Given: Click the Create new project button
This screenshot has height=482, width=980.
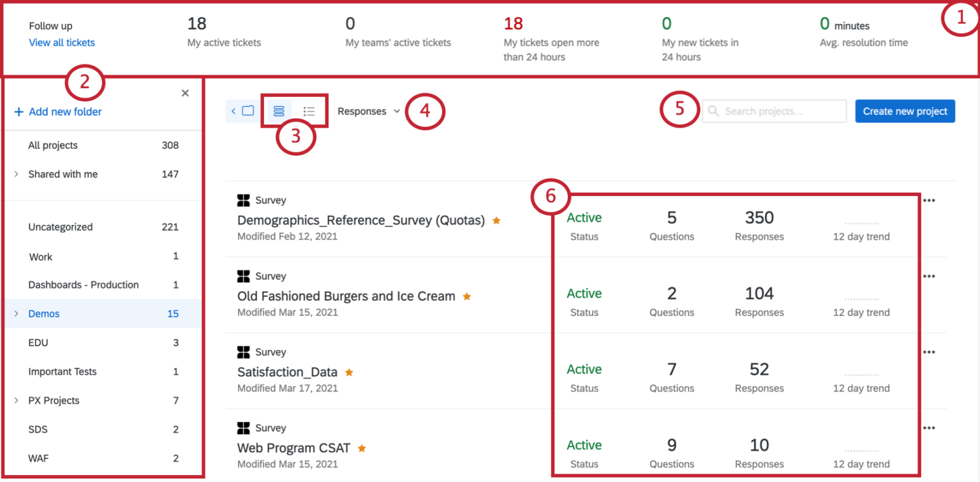Looking at the screenshot, I should (905, 110).
